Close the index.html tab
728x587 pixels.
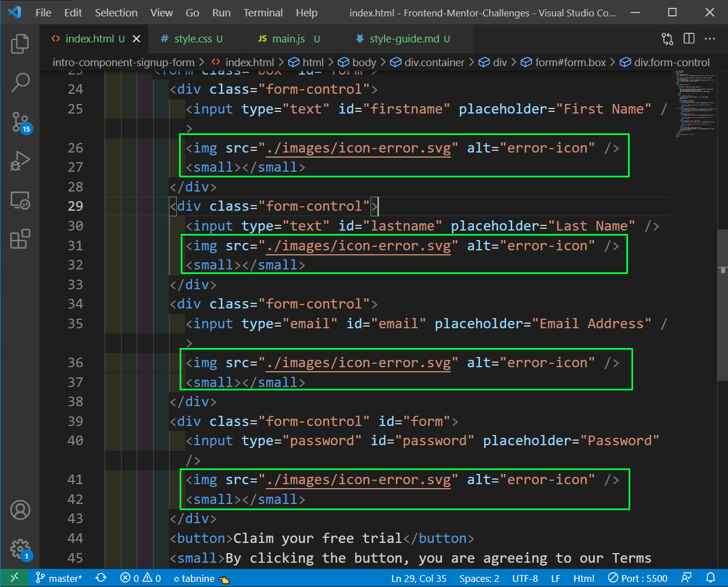pos(136,38)
